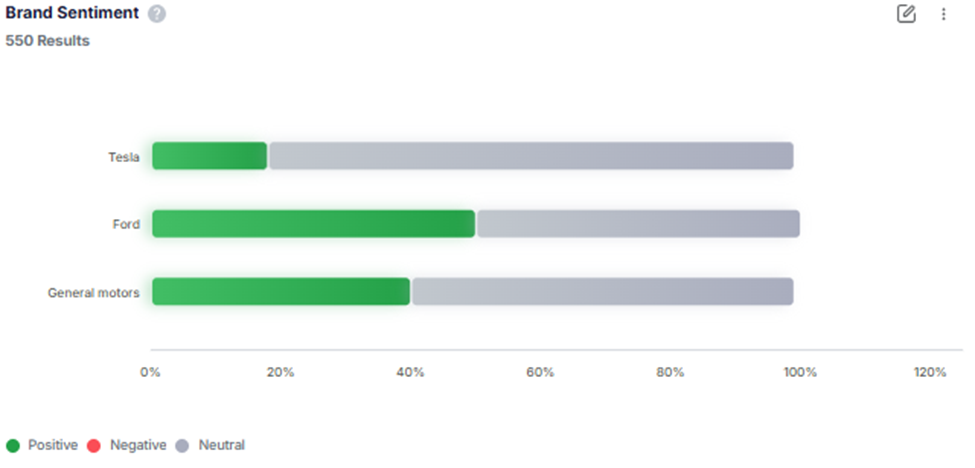Click the green Positive legend dot

[13, 445]
